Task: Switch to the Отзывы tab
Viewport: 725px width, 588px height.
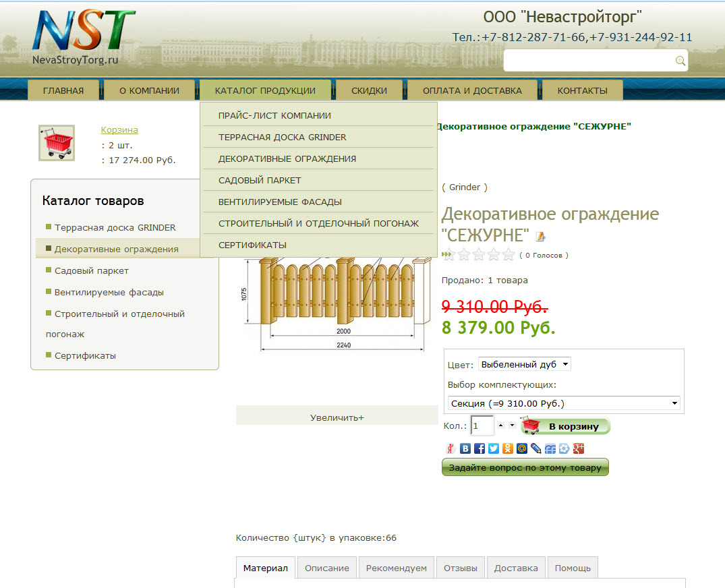Action: (461, 568)
